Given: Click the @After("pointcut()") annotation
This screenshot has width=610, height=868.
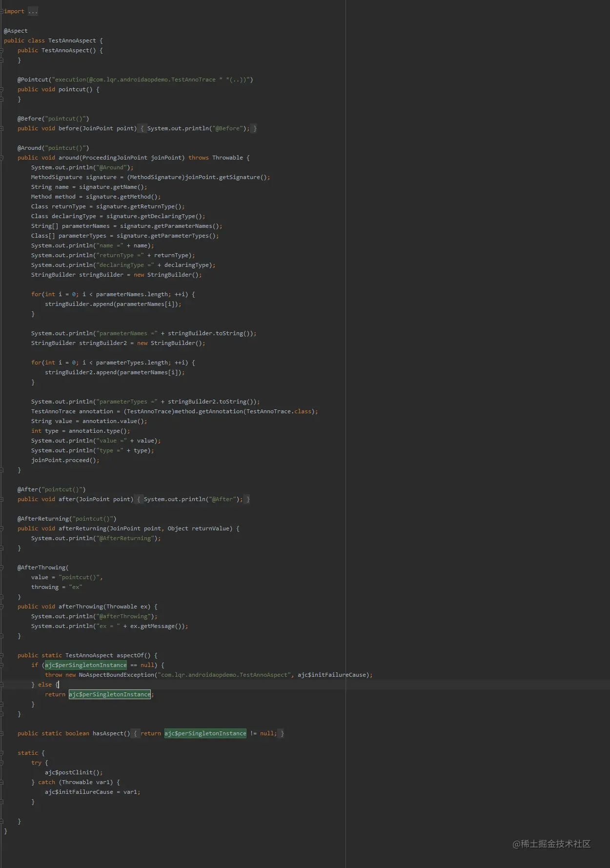Looking at the screenshot, I should click(52, 489).
